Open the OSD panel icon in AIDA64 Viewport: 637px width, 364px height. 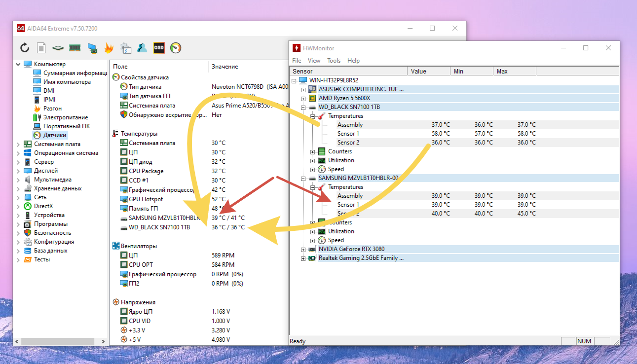tap(159, 48)
